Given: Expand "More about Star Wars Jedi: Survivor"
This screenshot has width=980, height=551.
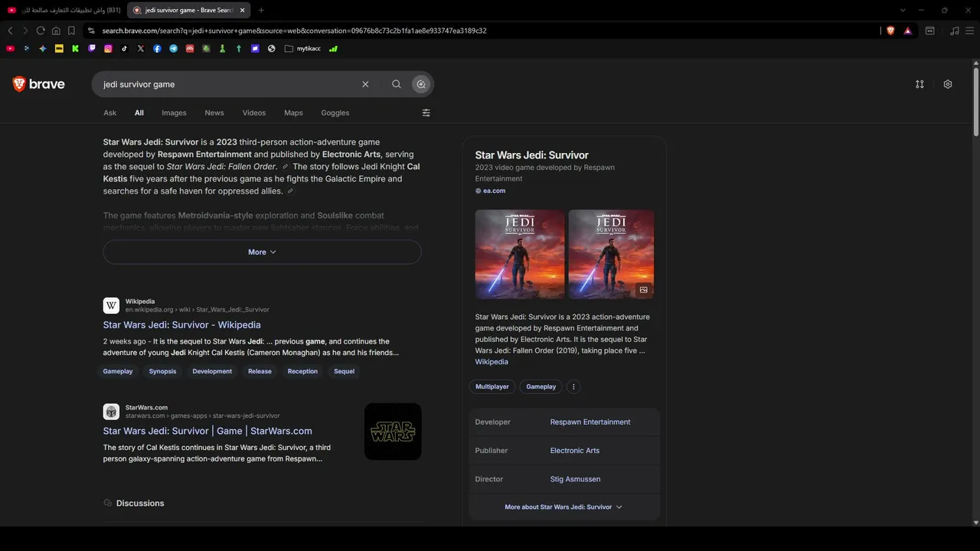Looking at the screenshot, I should (563, 507).
